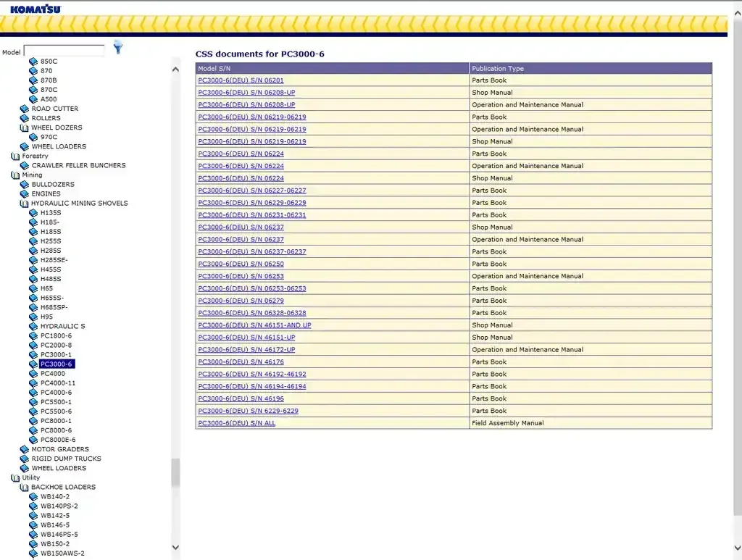Click the Field Assembly Manual cell
Screen dimensions: 742x560
pyautogui.click(x=591, y=423)
